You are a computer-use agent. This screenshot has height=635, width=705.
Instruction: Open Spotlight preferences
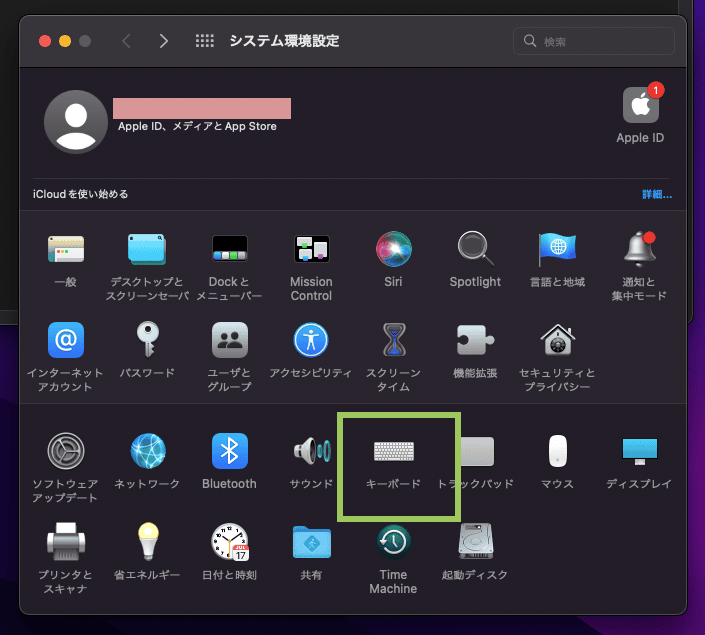pos(475,249)
